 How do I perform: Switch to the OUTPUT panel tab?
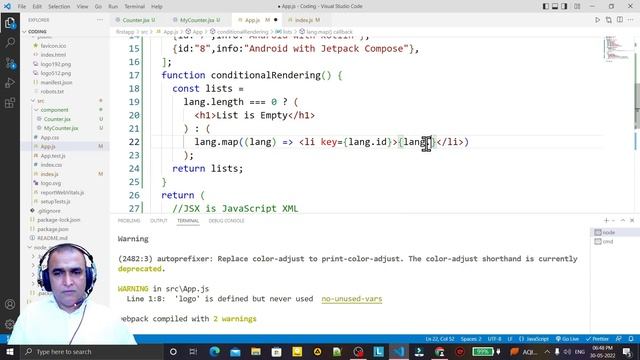tap(159, 221)
